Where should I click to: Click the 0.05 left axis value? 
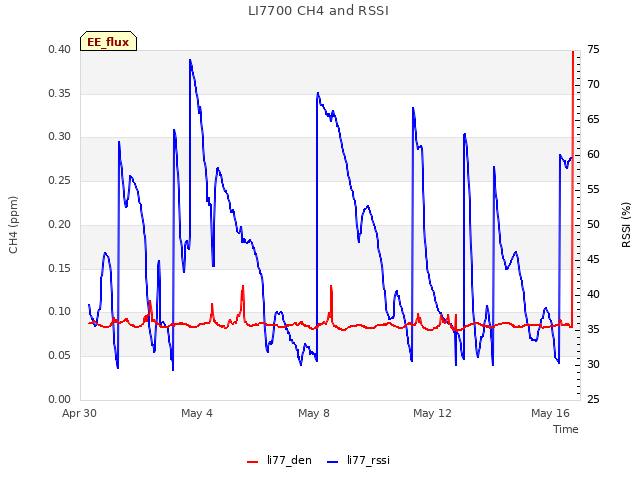pyautogui.click(x=60, y=356)
